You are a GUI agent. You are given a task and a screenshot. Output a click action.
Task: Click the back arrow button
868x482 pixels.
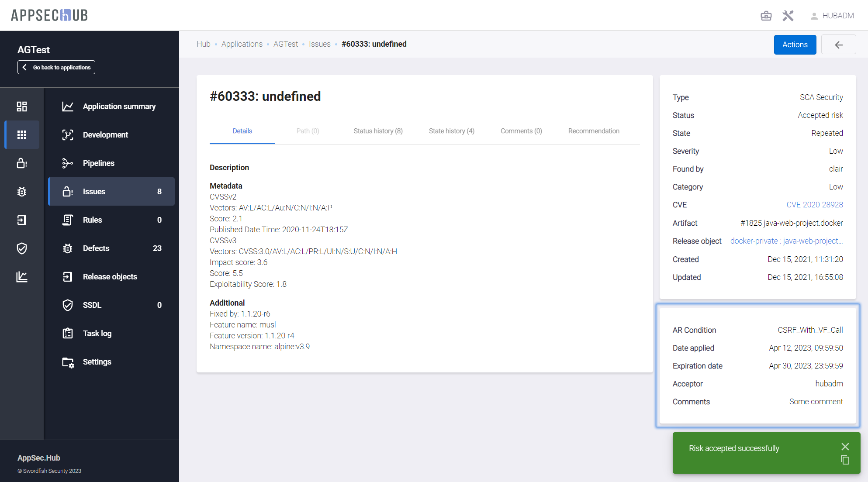838,45
